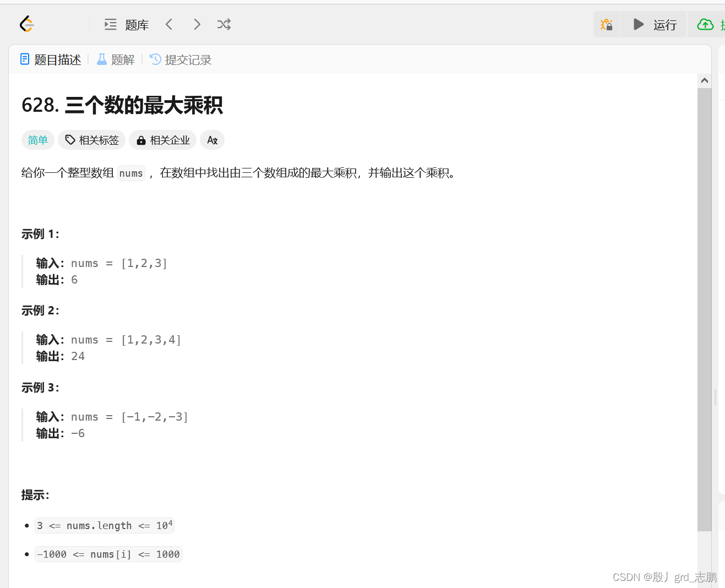Open the 提交记录 submissions tab
The width and height of the screenshot is (725, 588).
[181, 59]
